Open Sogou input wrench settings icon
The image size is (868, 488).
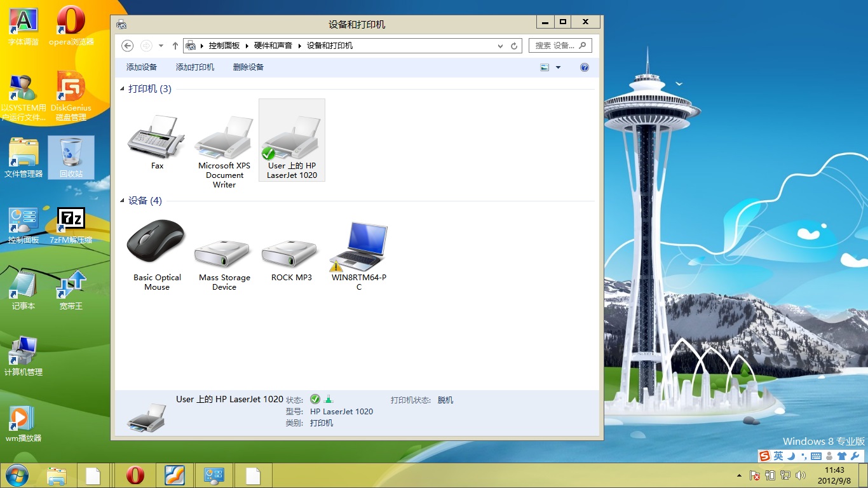tap(855, 456)
